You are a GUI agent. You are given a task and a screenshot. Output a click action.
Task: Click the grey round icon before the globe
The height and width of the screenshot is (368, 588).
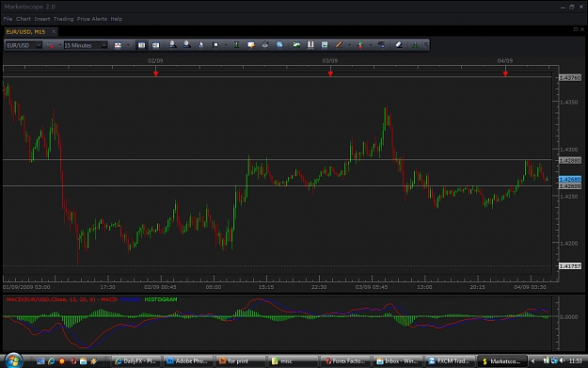click(x=265, y=45)
